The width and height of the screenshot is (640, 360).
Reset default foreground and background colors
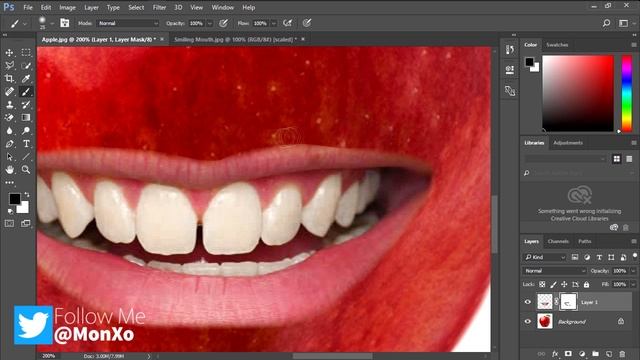[10, 211]
